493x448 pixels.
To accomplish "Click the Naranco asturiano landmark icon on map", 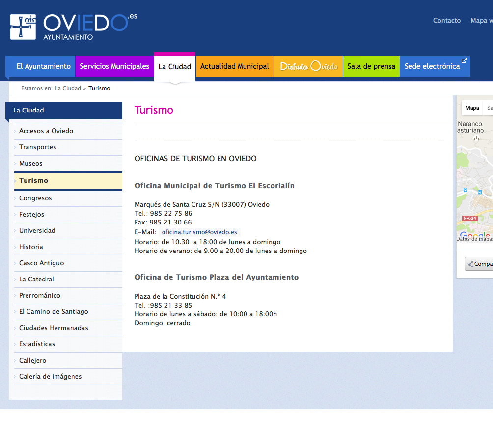I will pos(477,138).
